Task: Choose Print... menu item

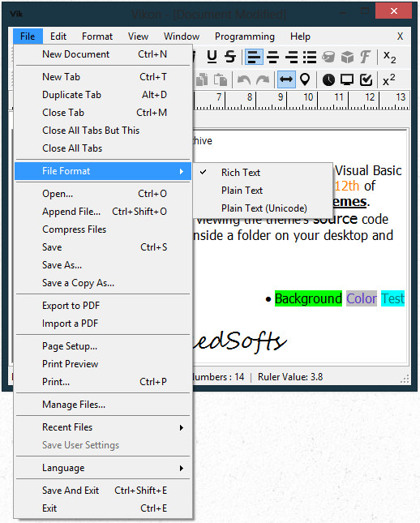Action: click(x=103, y=382)
